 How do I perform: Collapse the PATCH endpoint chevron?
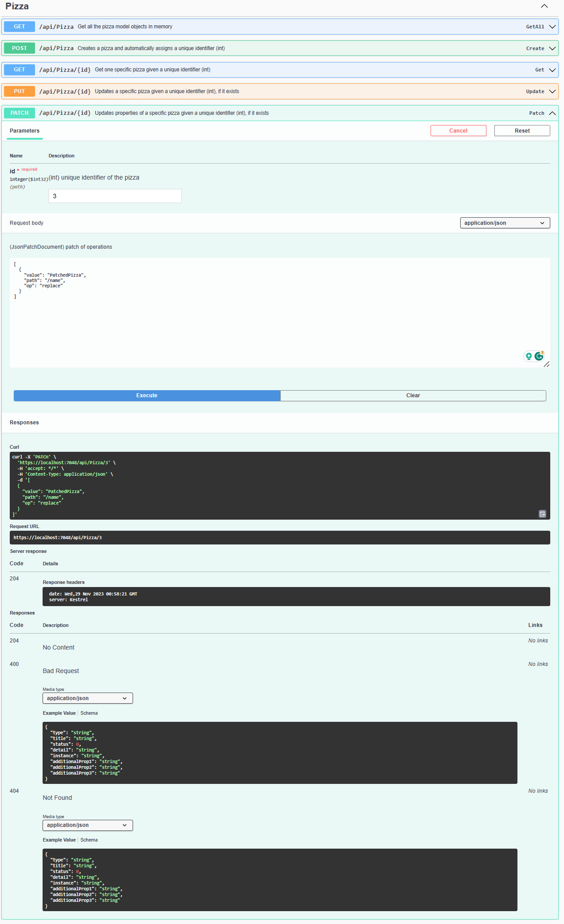pyautogui.click(x=552, y=113)
